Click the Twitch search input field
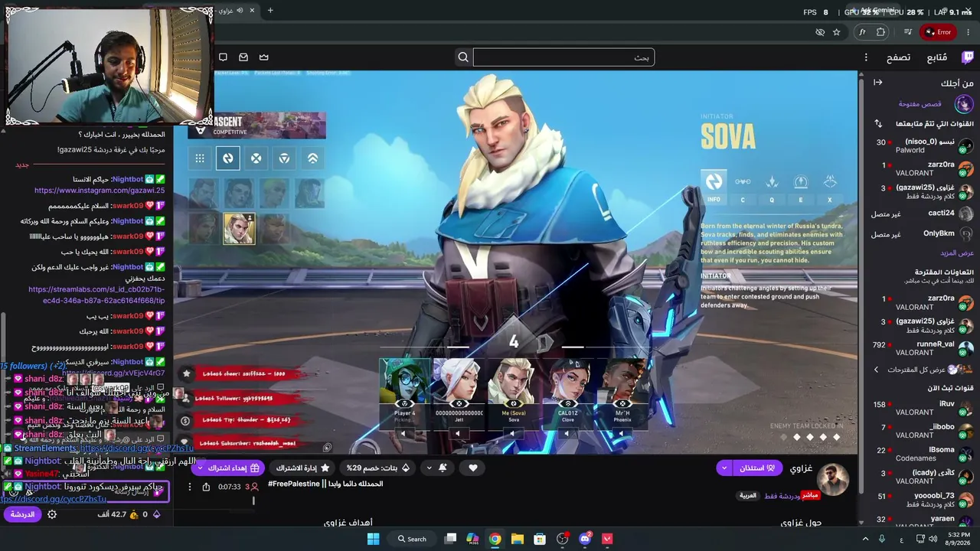 (563, 57)
